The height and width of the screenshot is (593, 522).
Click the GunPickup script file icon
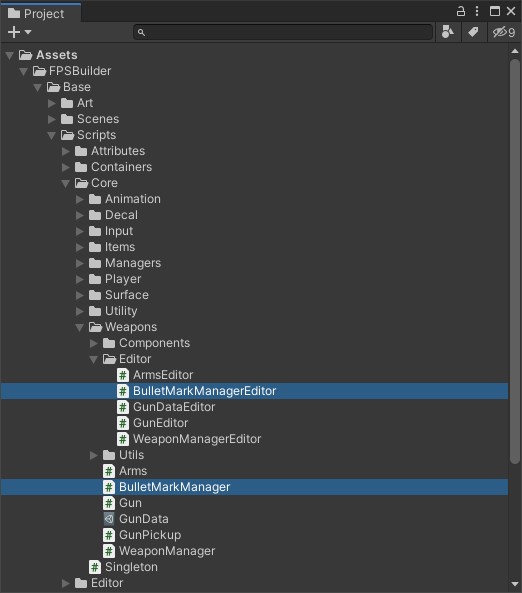point(109,535)
